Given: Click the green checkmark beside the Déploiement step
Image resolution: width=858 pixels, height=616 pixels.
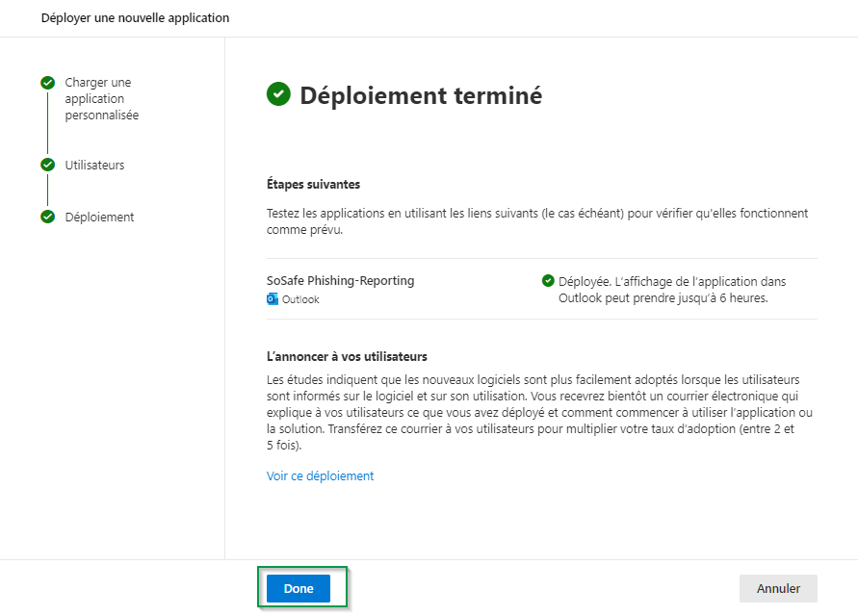Looking at the screenshot, I should tap(47, 217).
